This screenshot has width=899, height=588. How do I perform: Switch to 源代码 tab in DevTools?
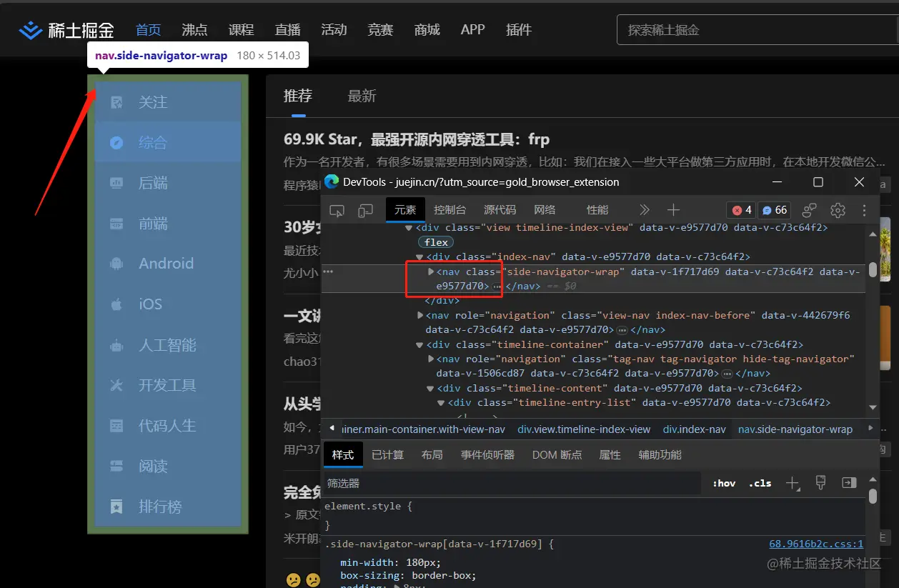pyautogui.click(x=500, y=210)
